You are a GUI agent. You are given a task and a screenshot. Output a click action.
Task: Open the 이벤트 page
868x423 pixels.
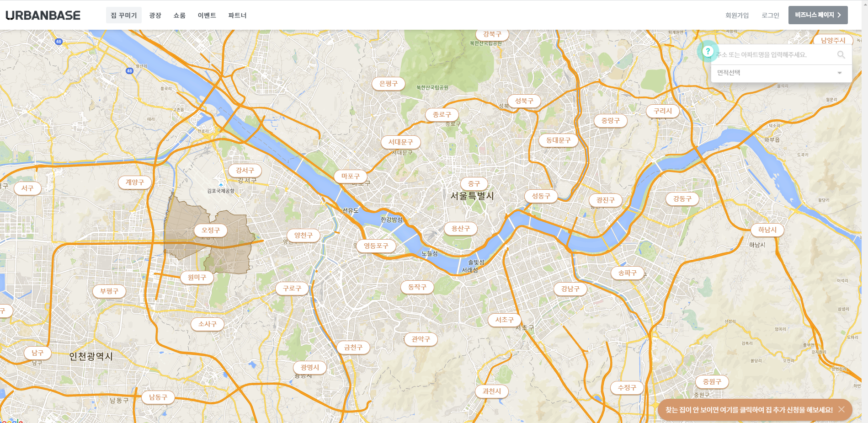point(207,15)
